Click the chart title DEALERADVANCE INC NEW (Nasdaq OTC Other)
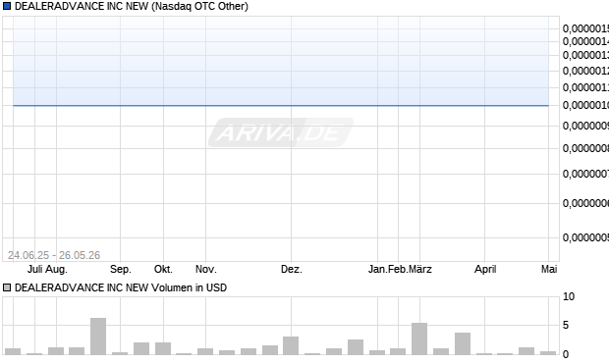 (132, 6)
